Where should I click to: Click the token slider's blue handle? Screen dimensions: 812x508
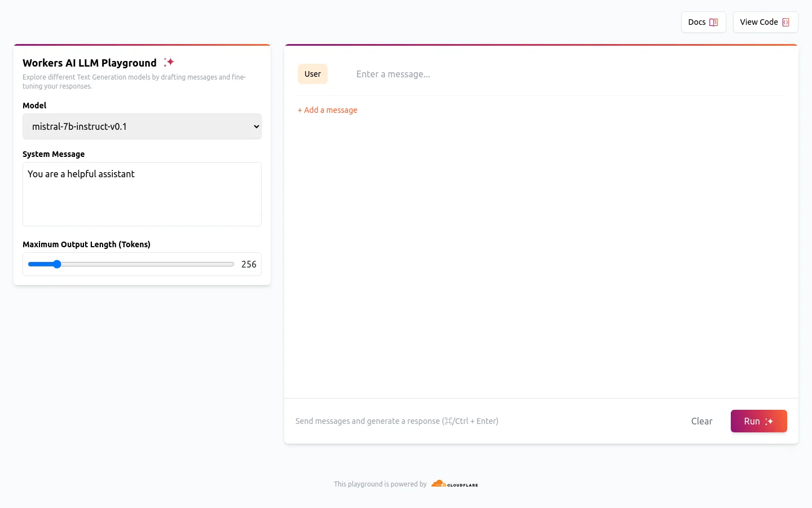(x=57, y=264)
